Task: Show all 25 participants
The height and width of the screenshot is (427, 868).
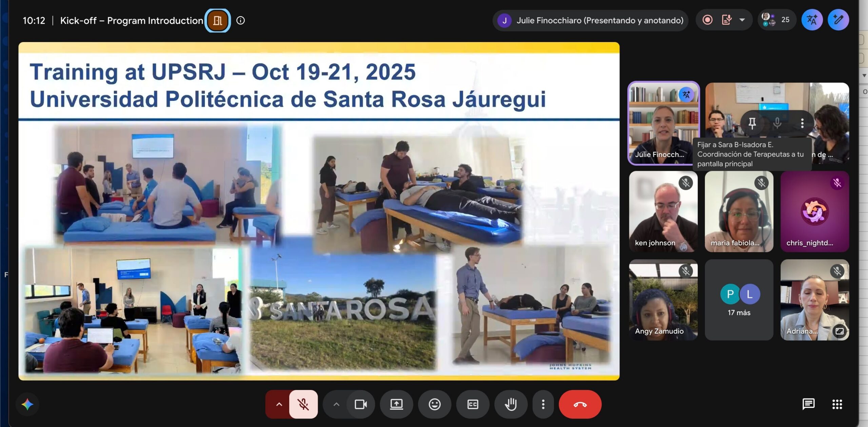Action: point(777,20)
